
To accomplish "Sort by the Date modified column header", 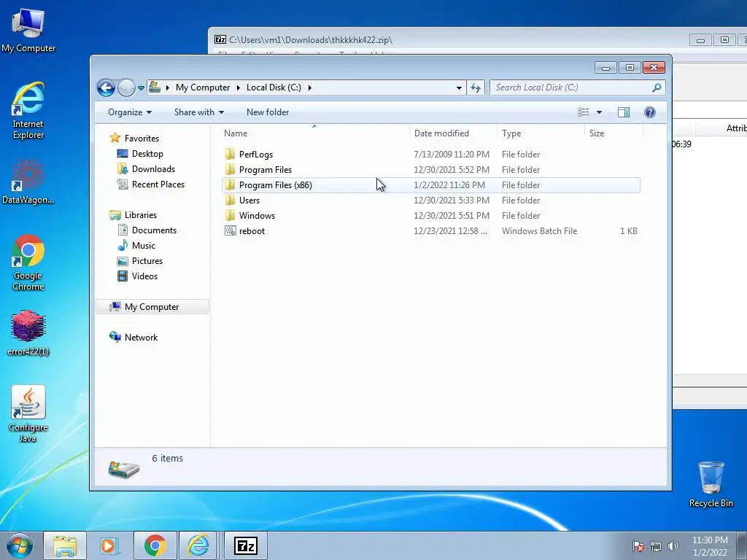I will [x=453, y=133].
